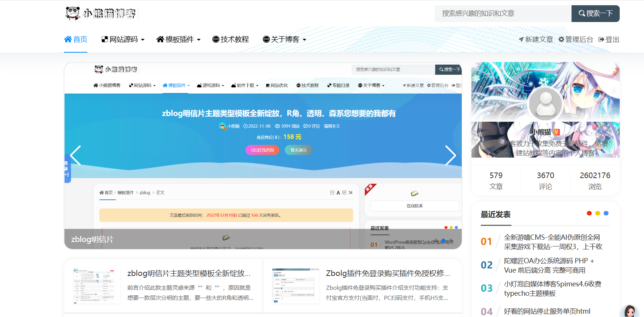Click the paper-plane icon for 新建文章
Viewport: 644px width, 317px height.
point(521,39)
